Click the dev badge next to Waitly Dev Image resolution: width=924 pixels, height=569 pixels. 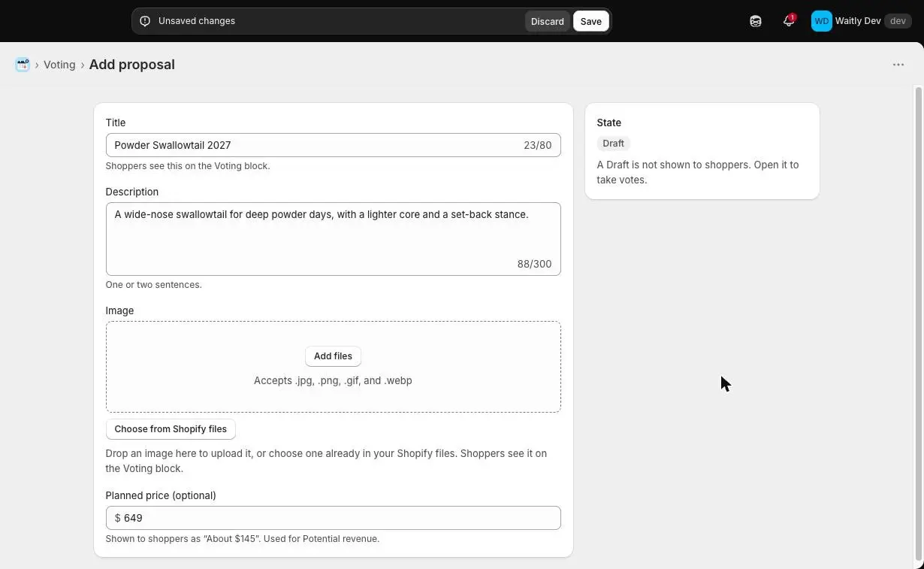(x=898, y=21)
